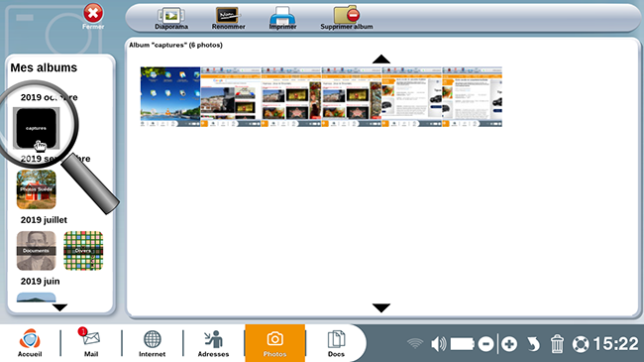This screenshot has width=644, height=362.
Task: Click the Renommer album icon
Action: (x=228, y=18)
